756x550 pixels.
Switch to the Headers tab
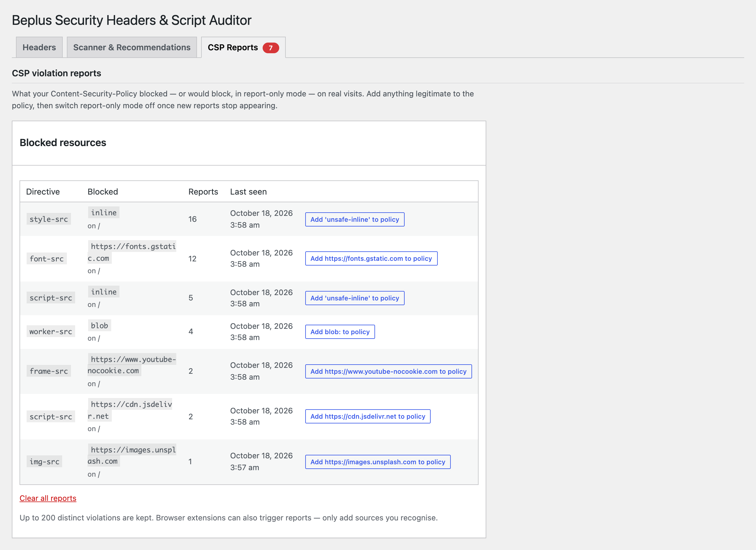[x=39, y=47]
